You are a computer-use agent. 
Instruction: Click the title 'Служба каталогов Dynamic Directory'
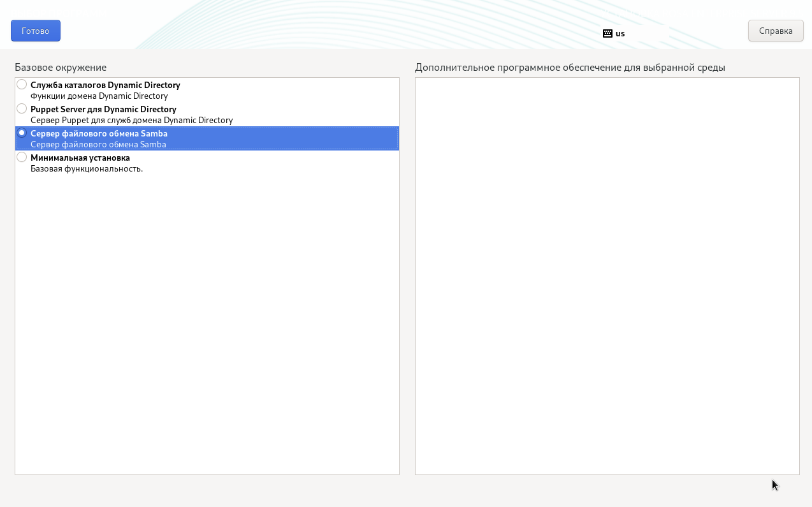[x=105, y=85]
